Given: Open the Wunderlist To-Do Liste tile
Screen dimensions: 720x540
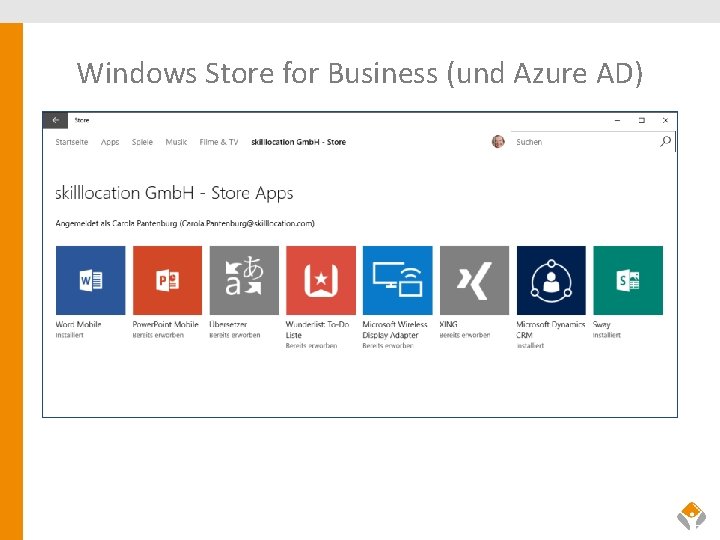Looking at the screenshot, I should [321, 281].
